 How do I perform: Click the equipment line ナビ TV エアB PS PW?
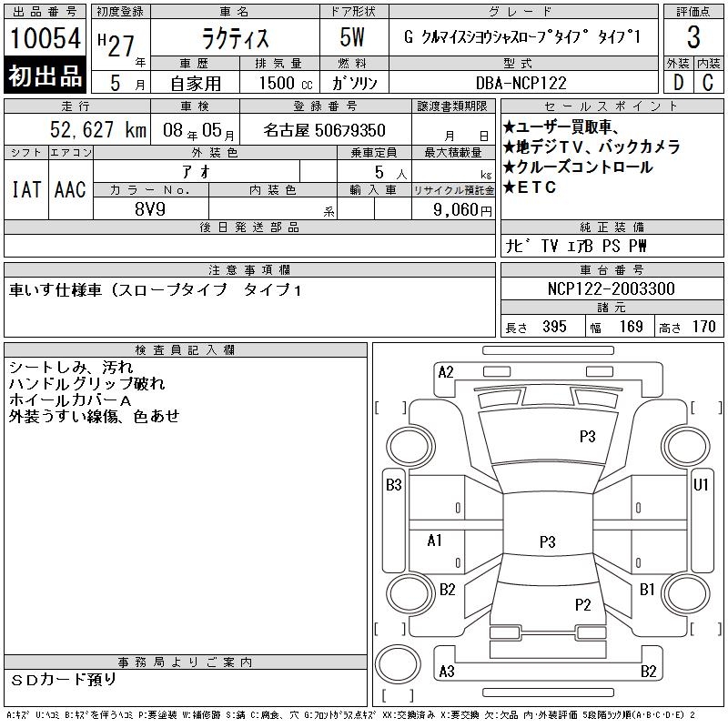pos(576,246)
